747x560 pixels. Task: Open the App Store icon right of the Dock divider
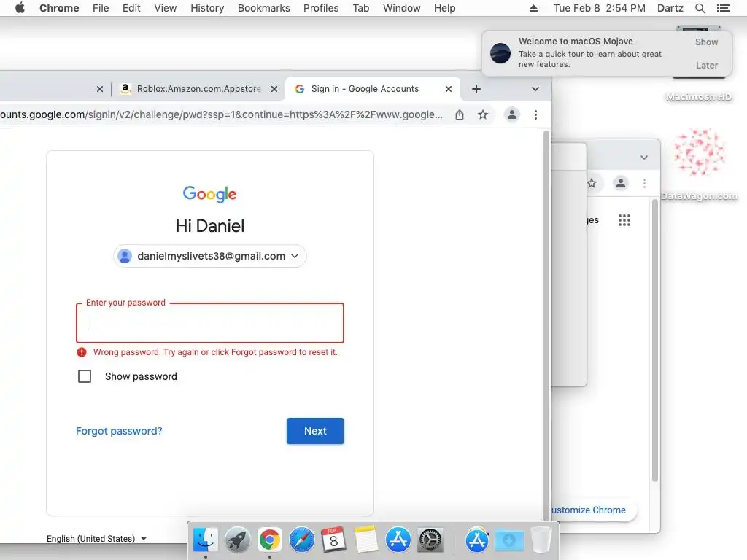point(477,540)
